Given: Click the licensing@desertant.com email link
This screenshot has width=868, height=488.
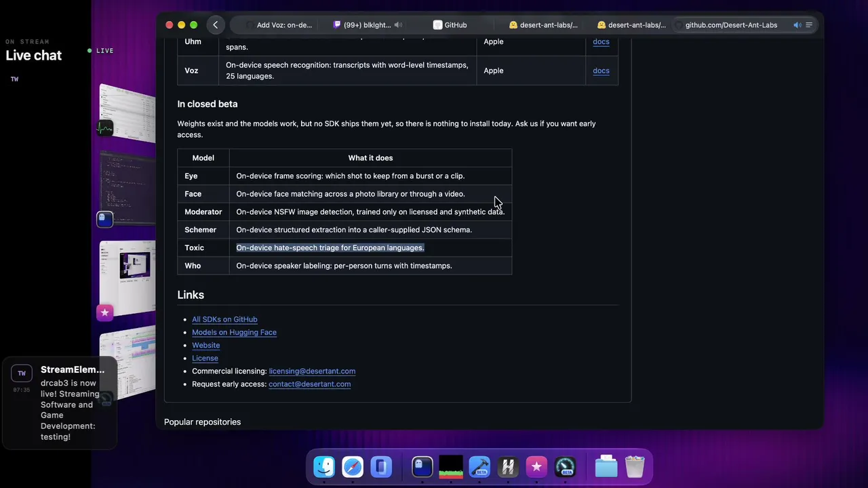Looking at the screenshot, I should 312,371.
